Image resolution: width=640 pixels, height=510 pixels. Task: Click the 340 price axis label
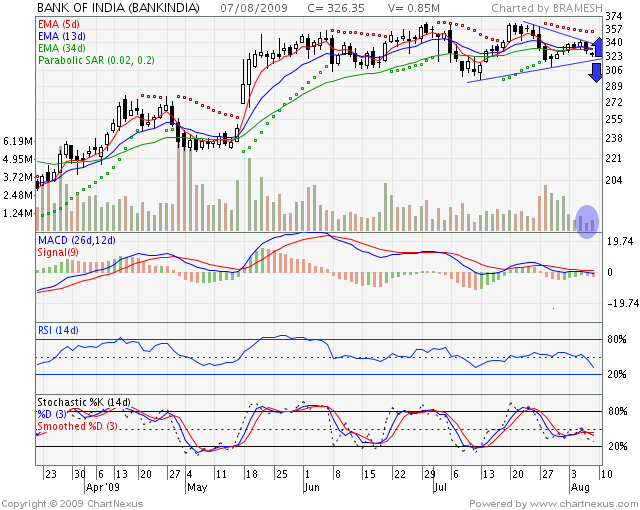pos(614,42)
